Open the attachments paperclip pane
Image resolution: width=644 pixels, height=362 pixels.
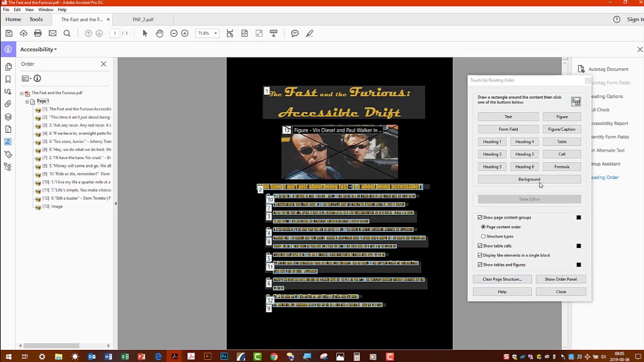(8, 104)
